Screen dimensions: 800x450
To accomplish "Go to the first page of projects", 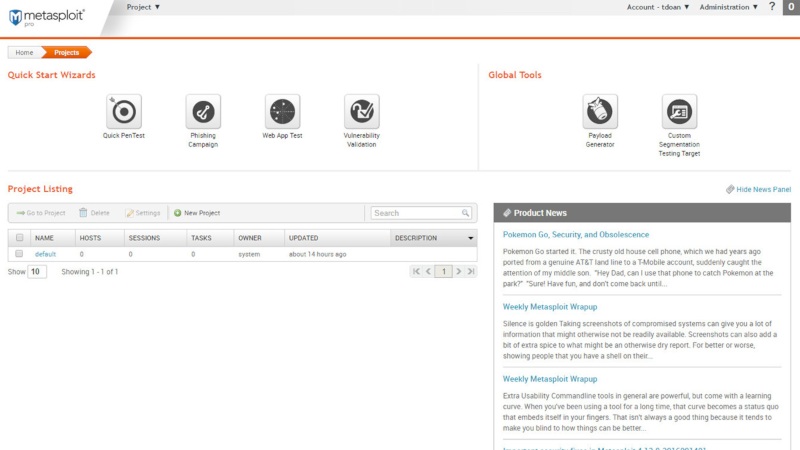I will point(416,271).
